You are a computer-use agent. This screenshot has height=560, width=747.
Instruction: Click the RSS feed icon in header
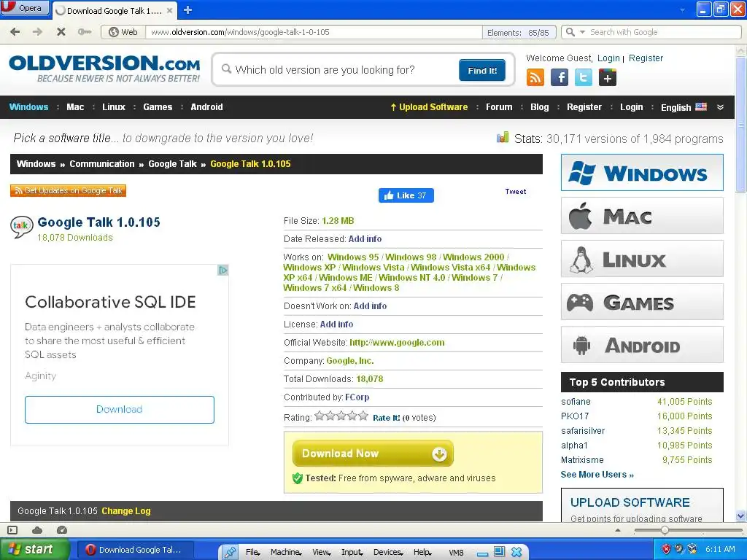535,77
